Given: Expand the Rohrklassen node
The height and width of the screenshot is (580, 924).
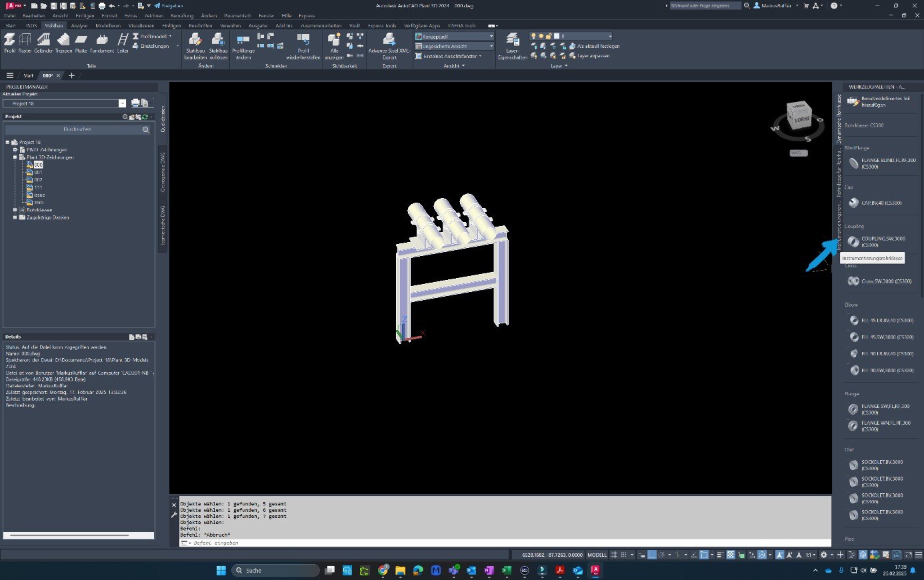Looking at the screenshot, I should (15, 210).
